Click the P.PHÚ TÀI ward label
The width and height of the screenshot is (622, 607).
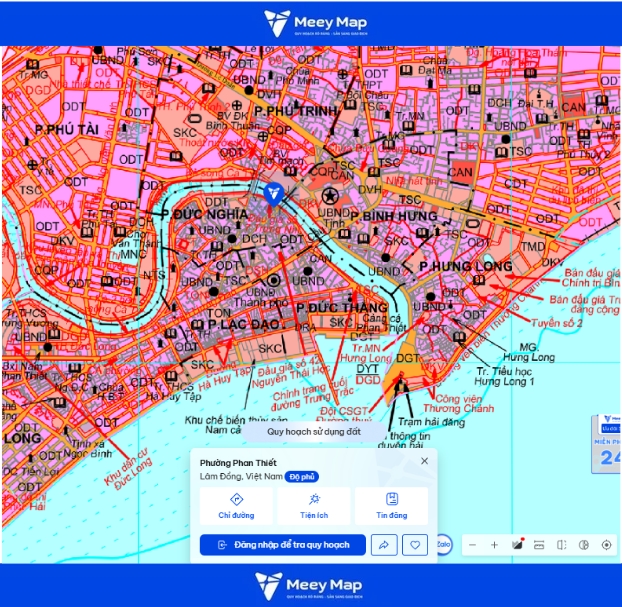pos(67,130)
